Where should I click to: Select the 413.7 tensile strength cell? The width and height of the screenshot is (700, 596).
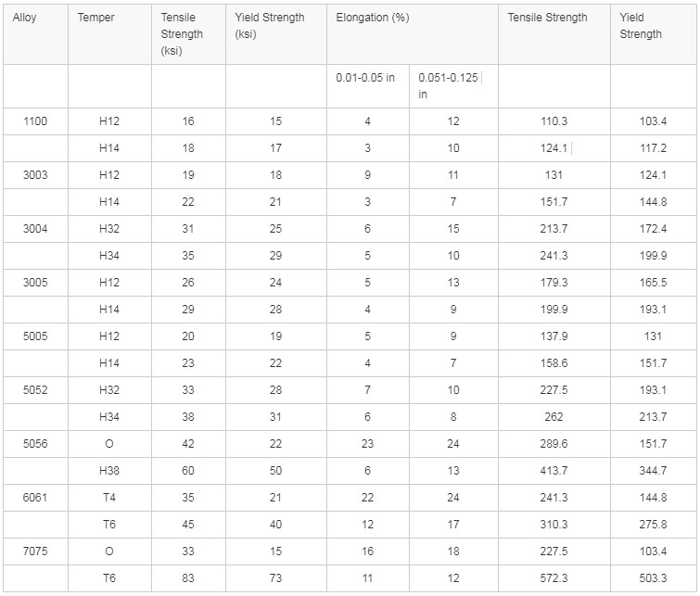(554, 471)
